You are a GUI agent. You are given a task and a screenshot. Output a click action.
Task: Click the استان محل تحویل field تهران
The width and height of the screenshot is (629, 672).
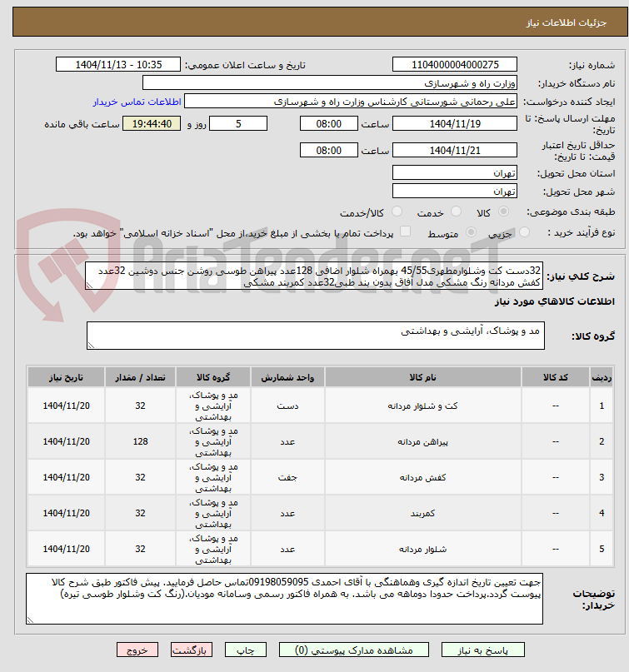(x=455, y=172)
